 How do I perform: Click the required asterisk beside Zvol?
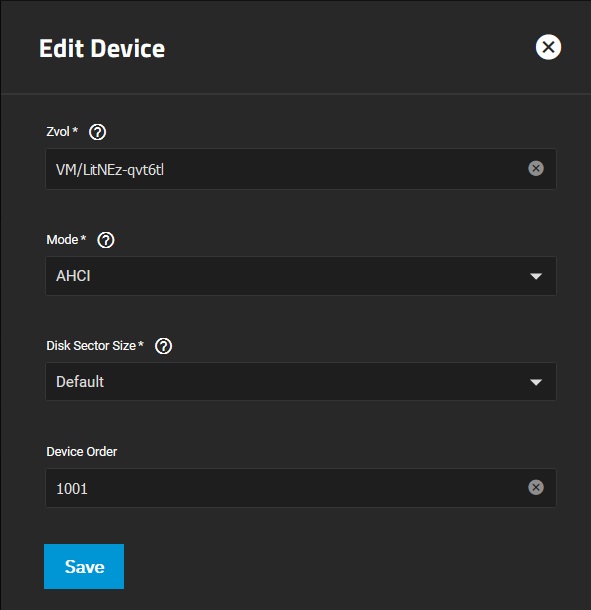point(75,130)
